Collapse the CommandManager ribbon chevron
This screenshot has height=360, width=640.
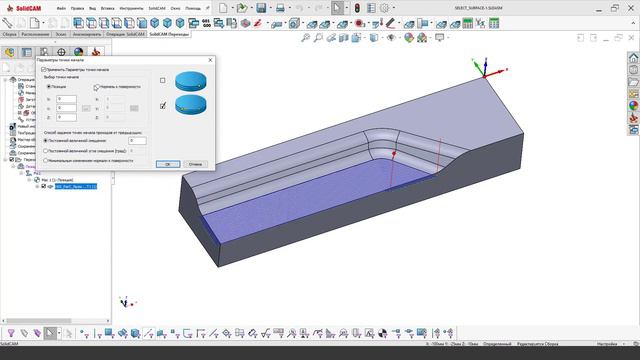tap(632, 24)
